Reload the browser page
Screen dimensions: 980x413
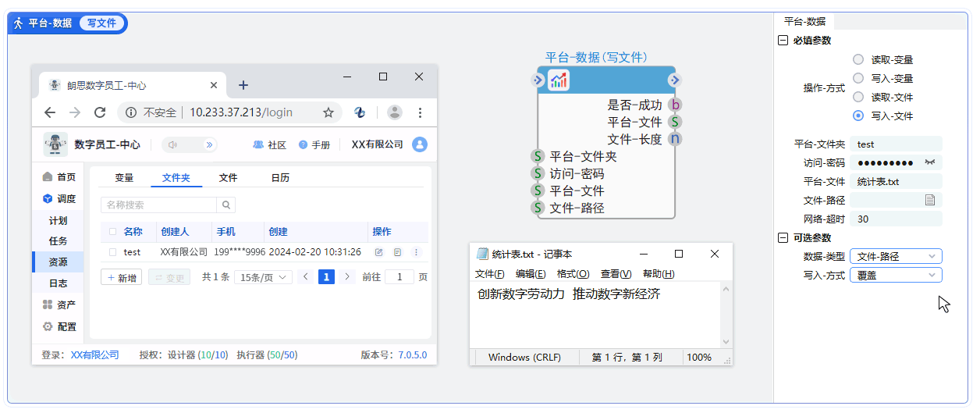pyautogui.click(x=100, y=112)
